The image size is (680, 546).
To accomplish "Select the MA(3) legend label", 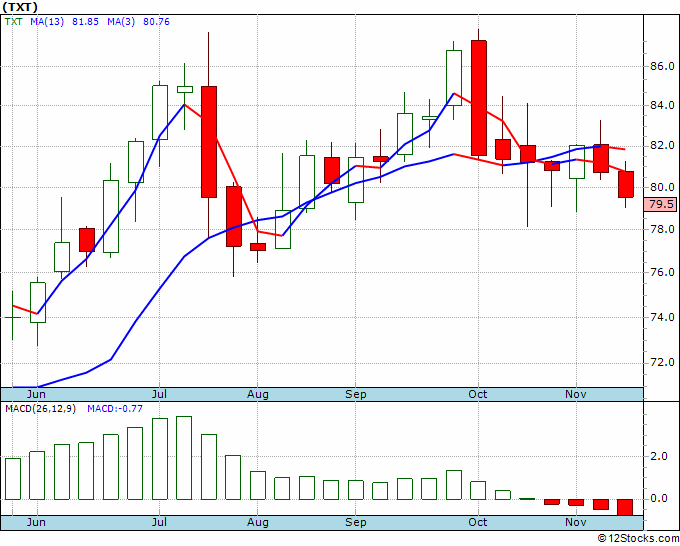I will coord(121,21).
